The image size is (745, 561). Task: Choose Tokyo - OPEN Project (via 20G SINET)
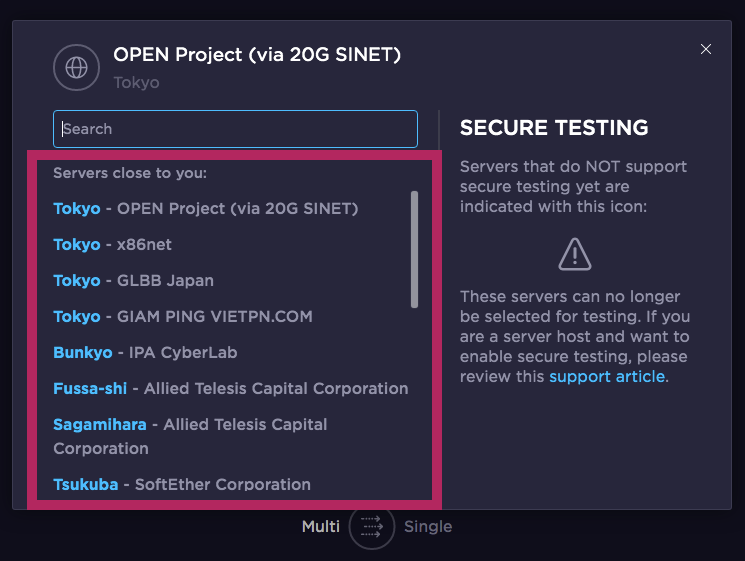[x=205, y=209]
